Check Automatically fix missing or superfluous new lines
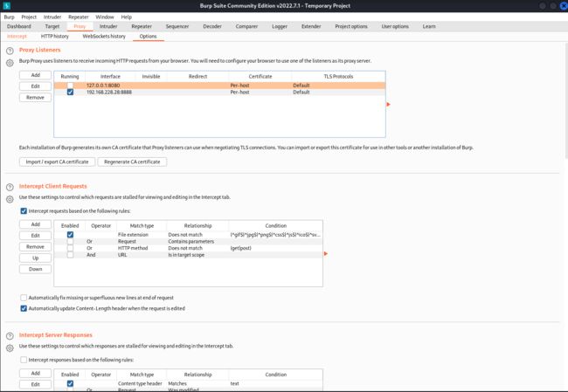 pyautogui.click(x=24, y=298)
